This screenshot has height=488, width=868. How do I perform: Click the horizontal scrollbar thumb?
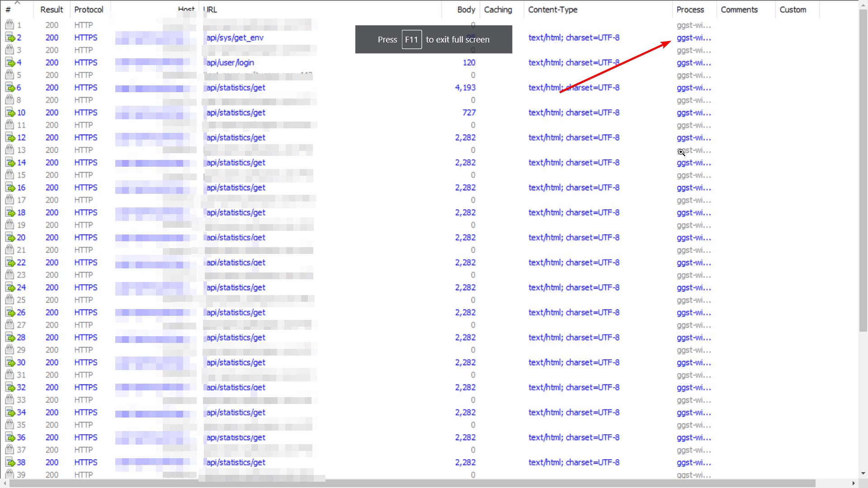click(x=412, y=483)
